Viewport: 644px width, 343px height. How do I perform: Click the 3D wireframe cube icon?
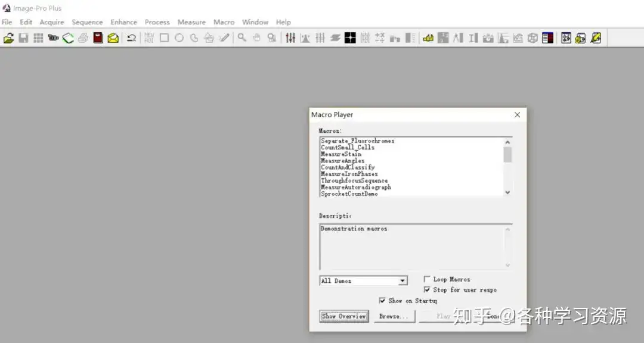(x=532, y=38)
